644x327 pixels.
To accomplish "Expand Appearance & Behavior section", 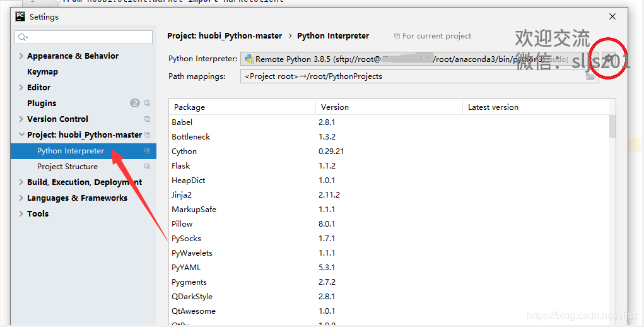I will point(21,56).
